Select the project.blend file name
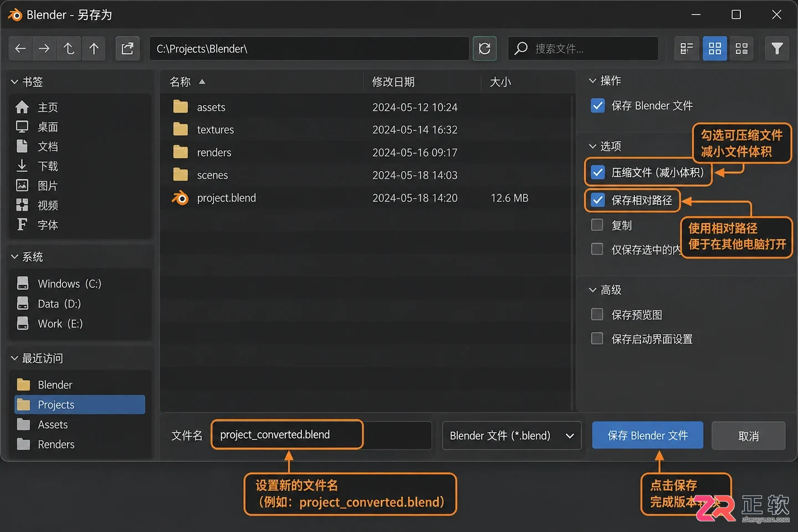798x532 pixels. pos(227,198)
